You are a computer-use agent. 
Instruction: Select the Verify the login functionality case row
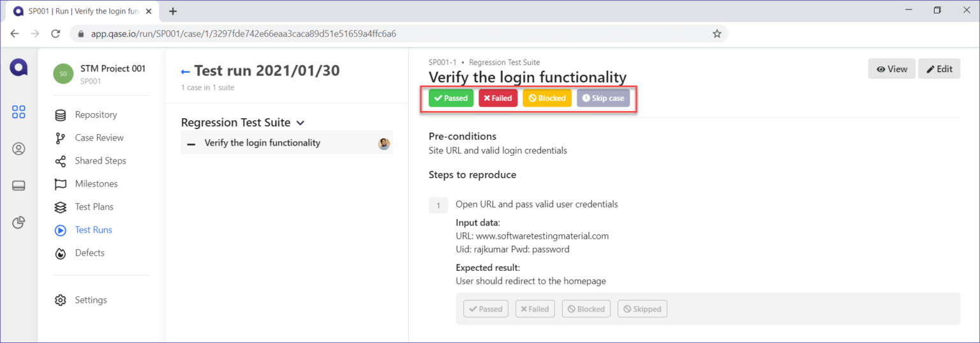(x=262, y=143)
